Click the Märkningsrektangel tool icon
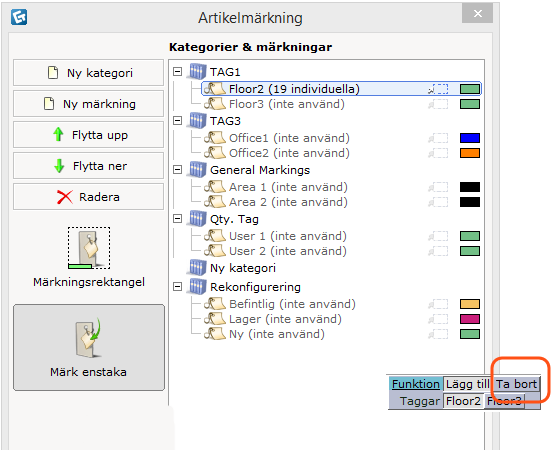Screen dimensions: 552x450 [89, 248]
